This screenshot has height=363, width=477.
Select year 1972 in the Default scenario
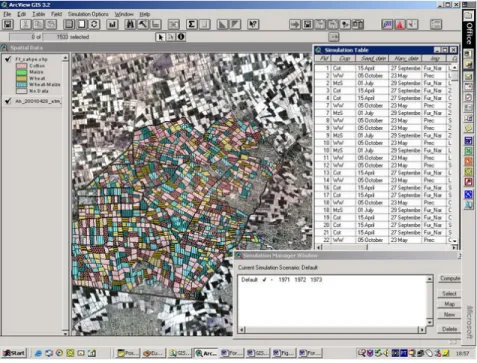click(300, 280)
